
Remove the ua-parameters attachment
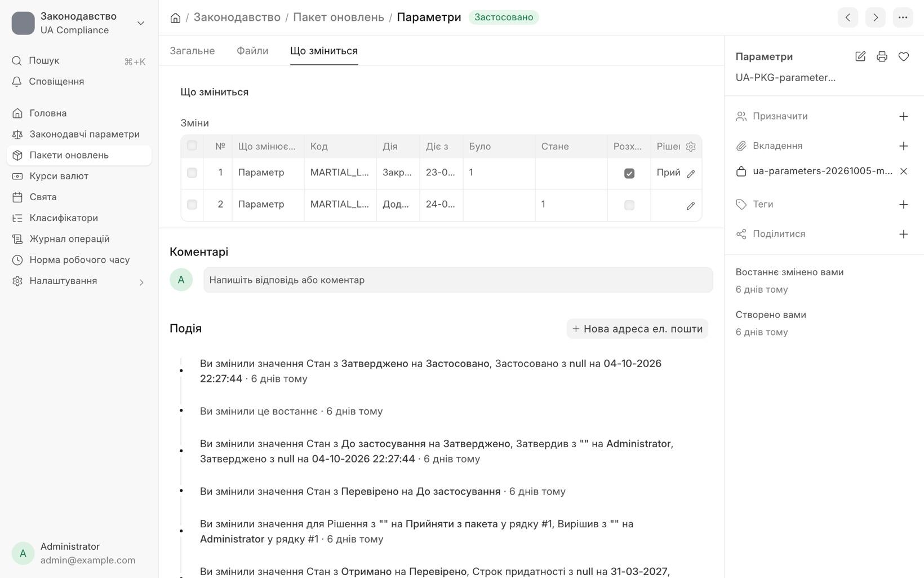(x=904, y=171)
